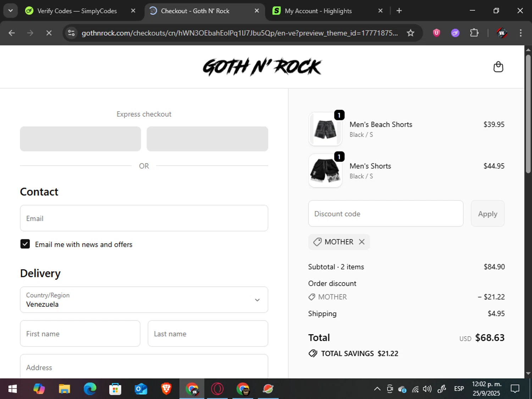Uncheck Email me with news and offers
This screenshot has width=532, height=399.
point(25,244)
